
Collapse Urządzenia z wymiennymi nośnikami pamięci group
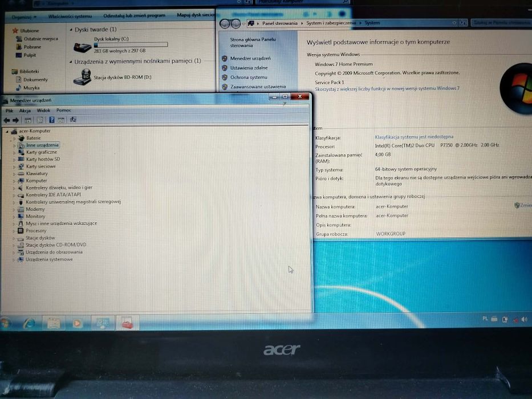click(x=71, y=62)
